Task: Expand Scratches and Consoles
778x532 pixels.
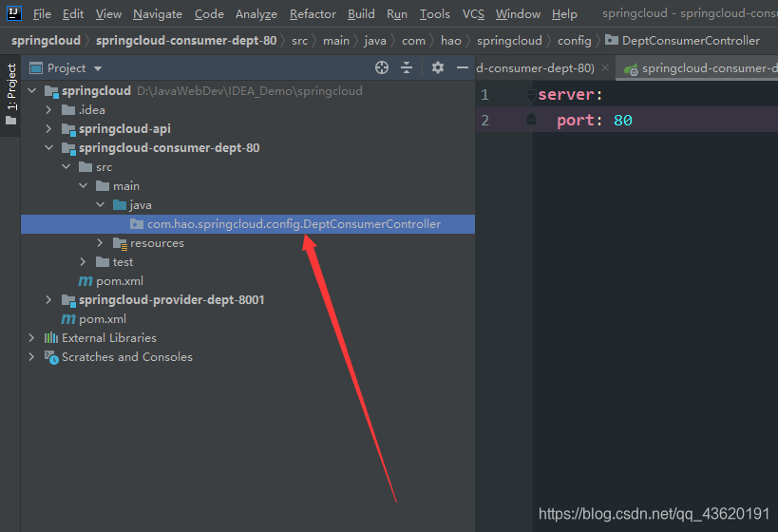Action: click(32, 357)
